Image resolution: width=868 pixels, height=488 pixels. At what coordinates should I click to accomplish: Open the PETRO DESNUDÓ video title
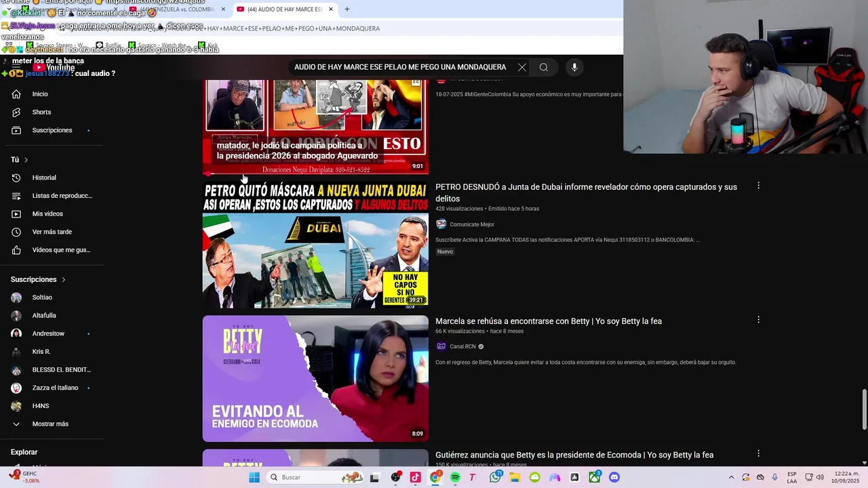click(x=586, y=192)
